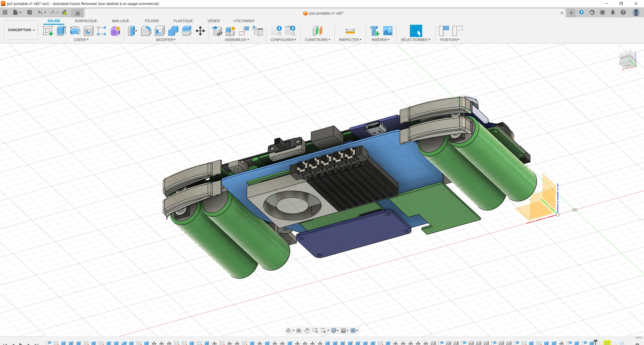Go to the Home tab icon
The height and width of the screenshot is (345, 644).
[x=77, y=13]
